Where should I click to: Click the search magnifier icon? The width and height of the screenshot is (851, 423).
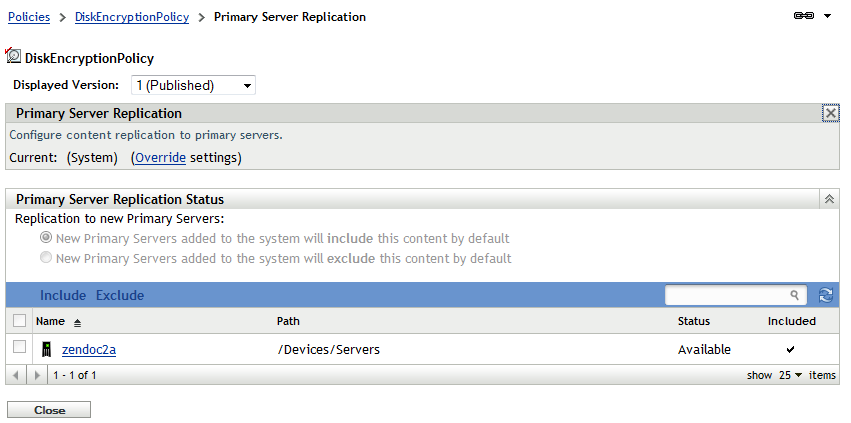(795, 295)
